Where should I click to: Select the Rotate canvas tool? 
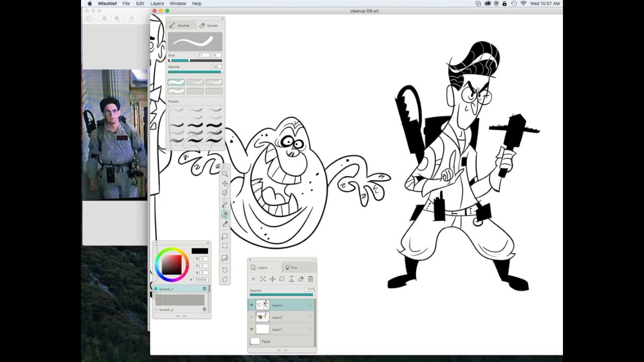click(225, 193)
